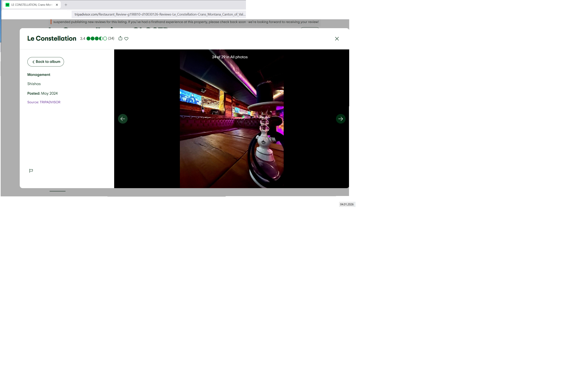Click the Management uploader label
Image resolution: width=562 pixels, height=392 pixels.
[x=39, y=75]
